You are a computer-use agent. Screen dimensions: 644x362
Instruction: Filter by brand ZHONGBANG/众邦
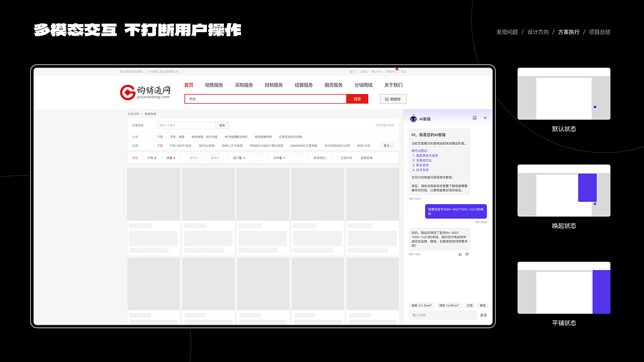click(x=337, y=145)
